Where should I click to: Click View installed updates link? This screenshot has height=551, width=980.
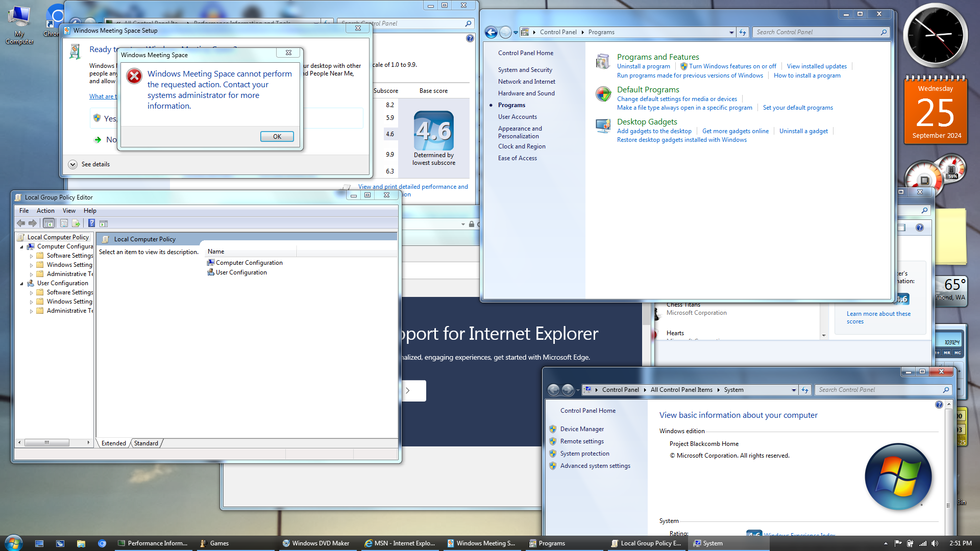(817, 66)
